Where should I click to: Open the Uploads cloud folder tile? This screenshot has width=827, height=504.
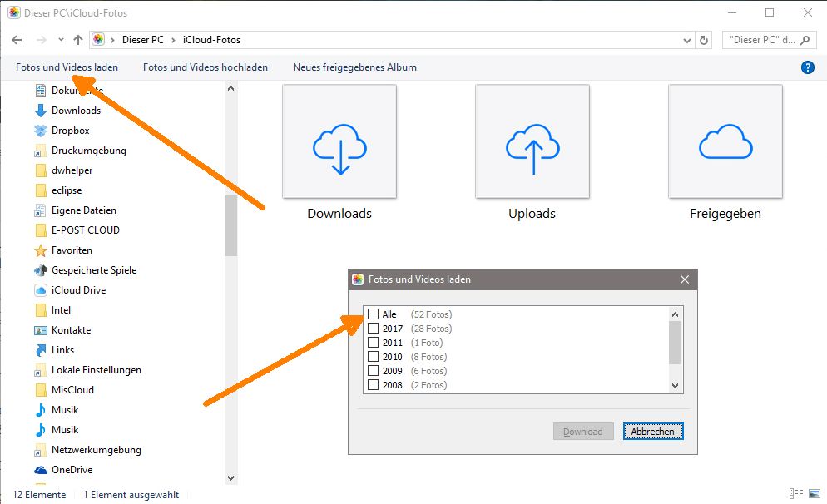532,141
